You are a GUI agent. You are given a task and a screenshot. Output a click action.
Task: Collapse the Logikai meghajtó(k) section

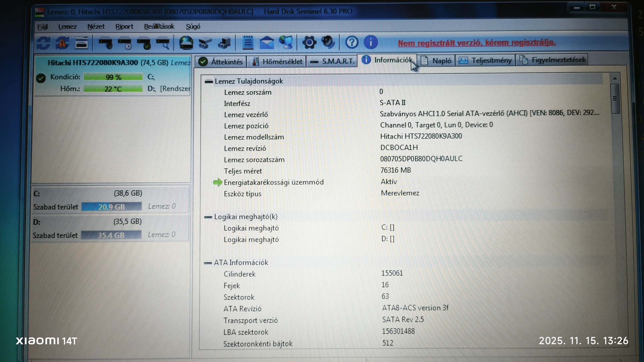pyautogui.click(x=208, y=217)
